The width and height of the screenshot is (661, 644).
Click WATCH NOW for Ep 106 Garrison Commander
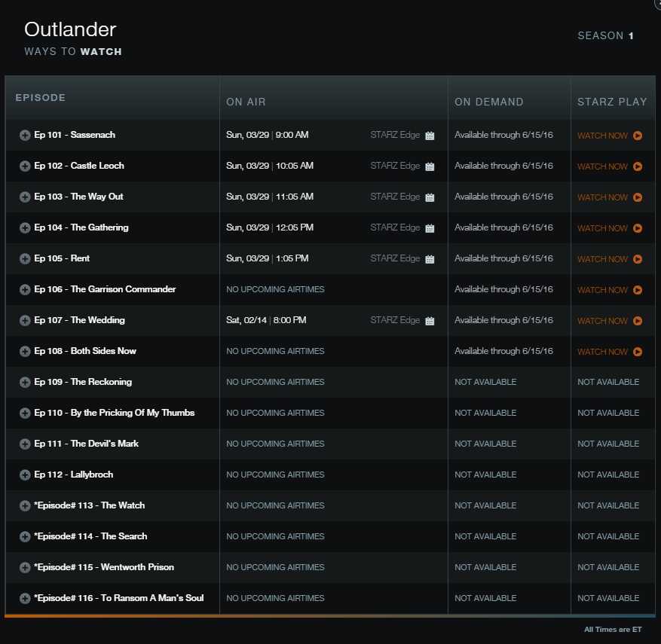pos(602,290)
